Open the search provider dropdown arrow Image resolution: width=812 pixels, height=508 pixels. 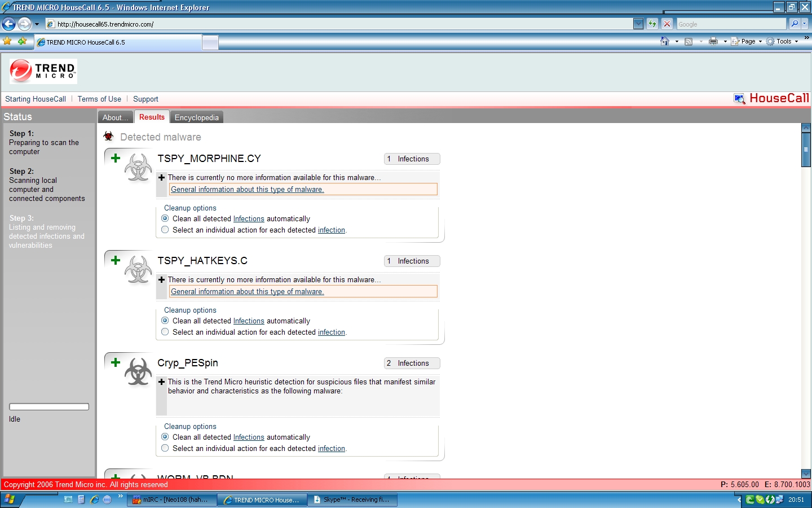point(805,24)
